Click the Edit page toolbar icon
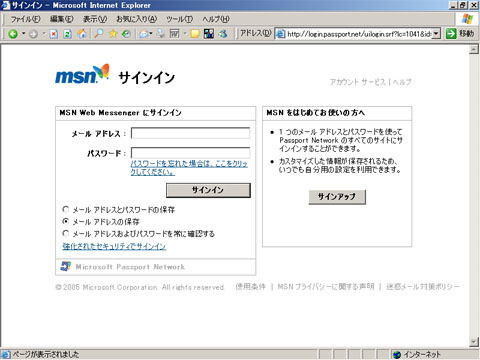Image resolution: width=480 pixels, height=360 pixels. pos(174,33)
